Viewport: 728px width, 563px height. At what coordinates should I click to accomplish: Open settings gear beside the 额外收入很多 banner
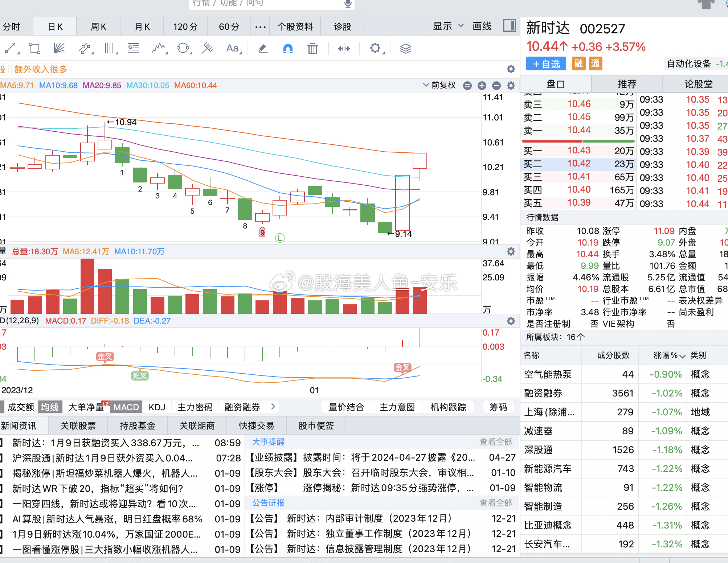[511, 69]
